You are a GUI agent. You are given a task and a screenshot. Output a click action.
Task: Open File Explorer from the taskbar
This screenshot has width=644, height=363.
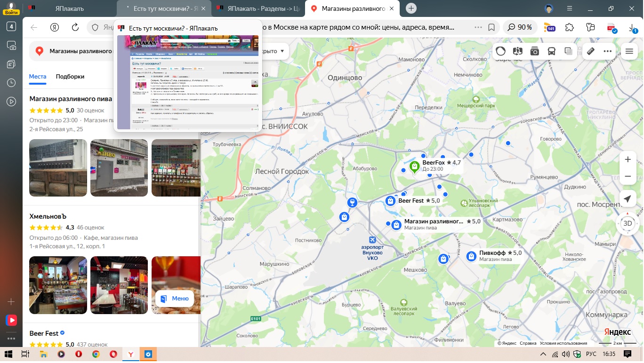click(x=43, y=354)
